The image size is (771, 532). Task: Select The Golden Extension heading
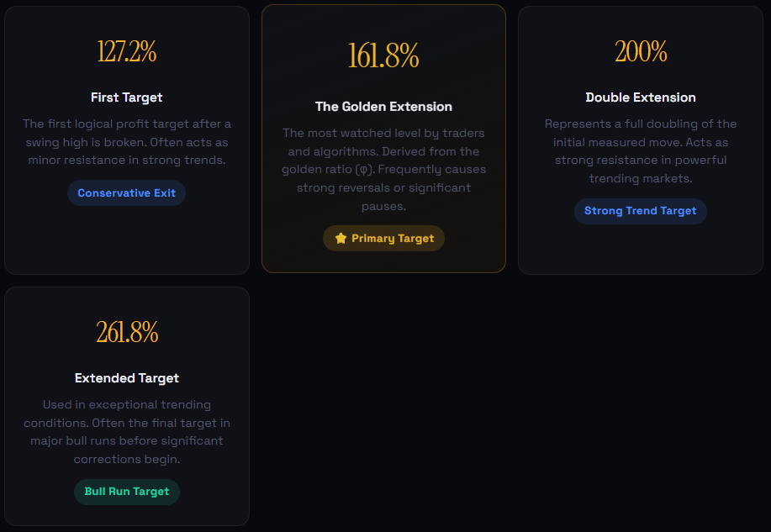tap(383, 107)
